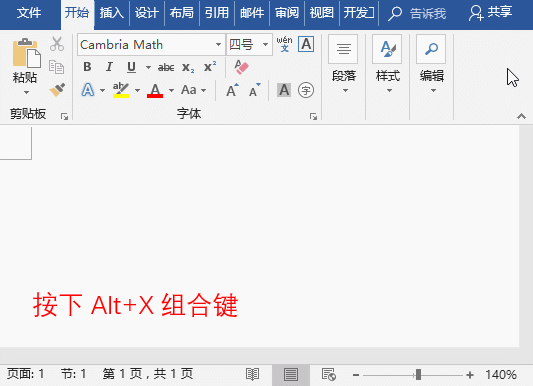Screen dimensions: 533x386
Task: Click the 共享 share button
Action: tap(490, 12)
